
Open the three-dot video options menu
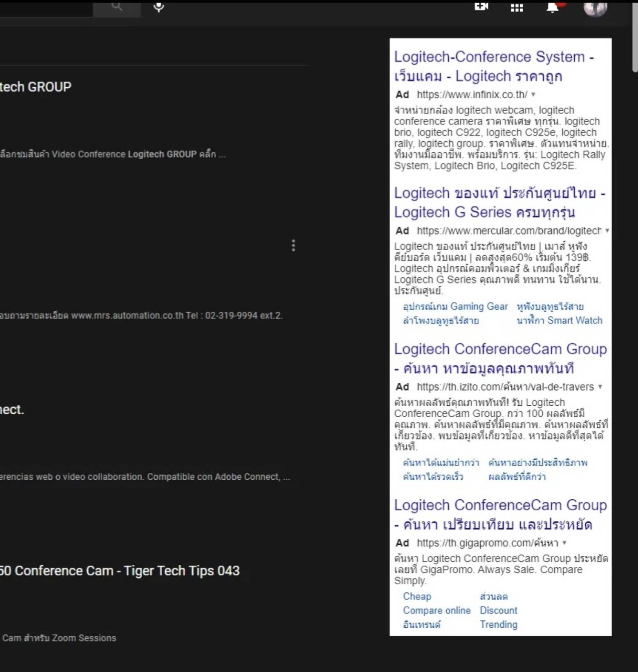coord(293,245)
